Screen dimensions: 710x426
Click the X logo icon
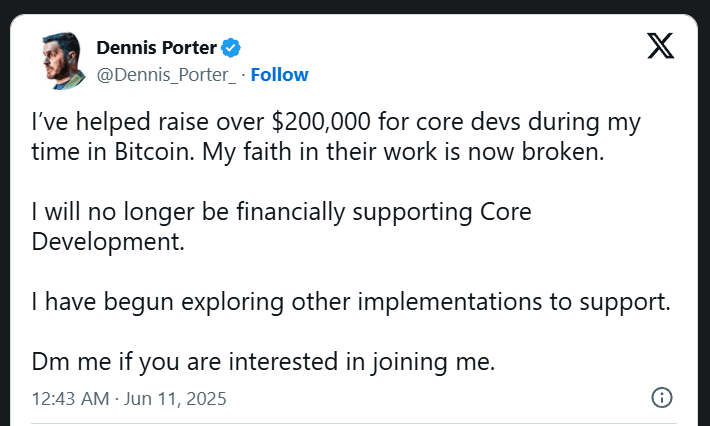(x=661, y=45)
